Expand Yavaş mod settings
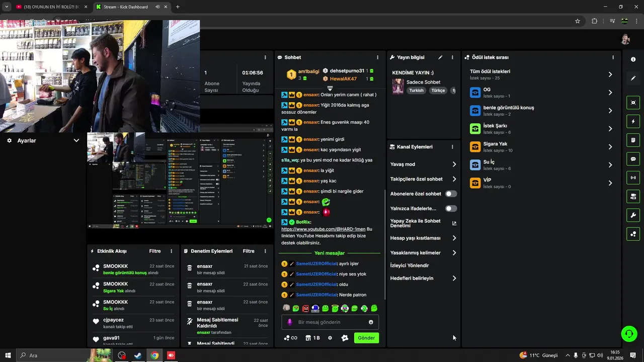The height and width of the screenshot is (362, 644). 454,164
